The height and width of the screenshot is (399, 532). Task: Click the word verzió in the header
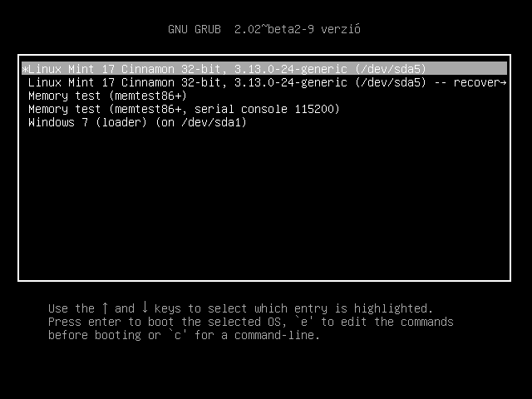click(x=341, y=29)
